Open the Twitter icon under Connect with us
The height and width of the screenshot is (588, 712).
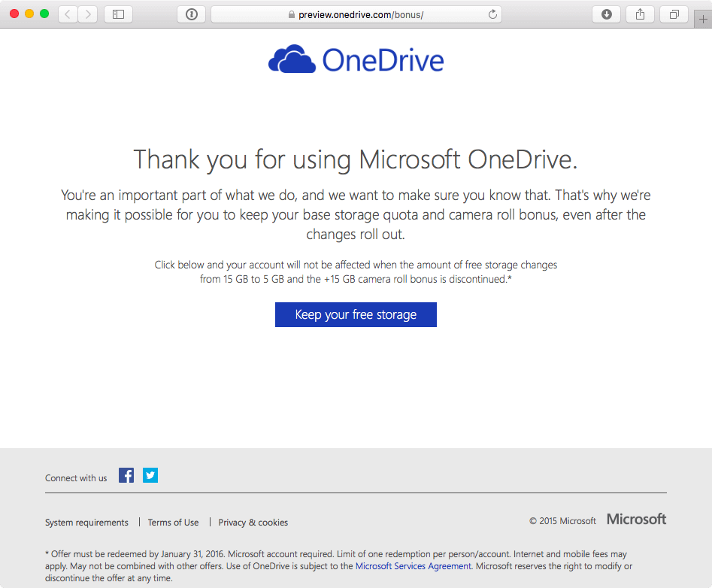coord(150,475)
